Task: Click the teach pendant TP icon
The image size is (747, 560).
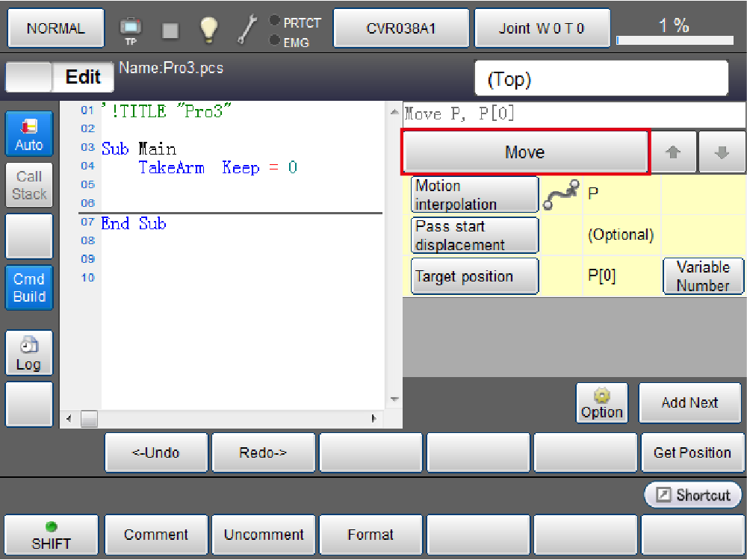Action: point(130,30)
